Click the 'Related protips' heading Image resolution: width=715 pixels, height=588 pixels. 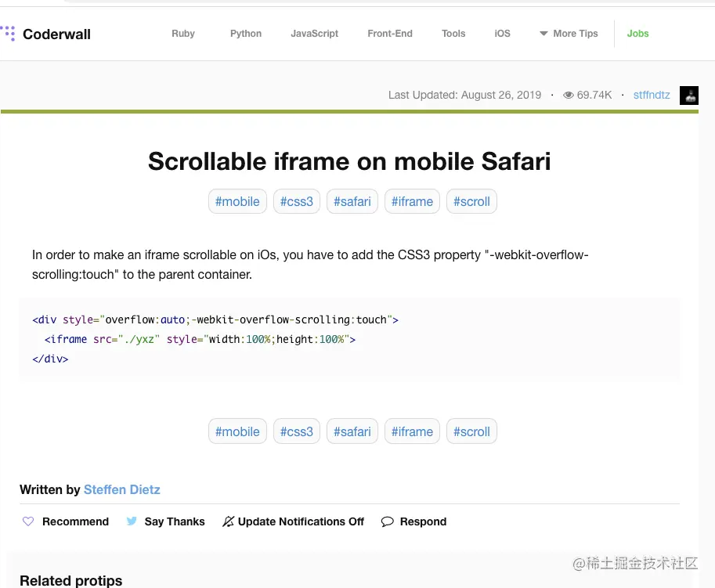click(x=71, y=580)
